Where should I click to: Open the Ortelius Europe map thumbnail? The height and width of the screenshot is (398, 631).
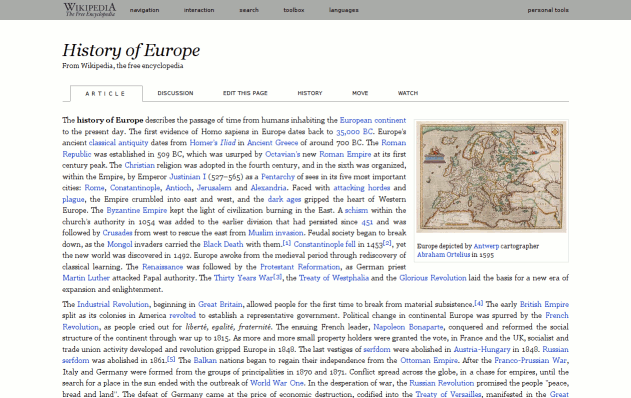491,177
